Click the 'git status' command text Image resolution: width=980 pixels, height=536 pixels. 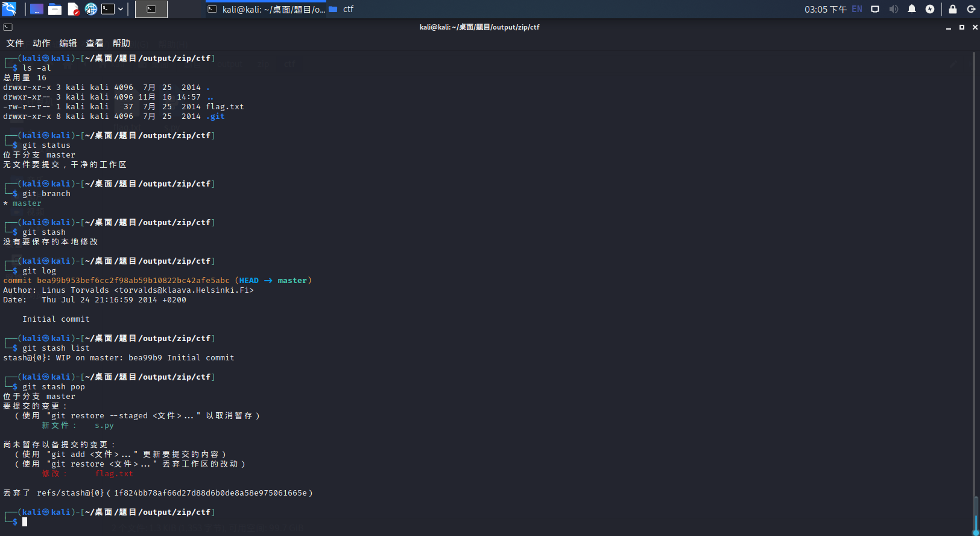tap(46, 145)
